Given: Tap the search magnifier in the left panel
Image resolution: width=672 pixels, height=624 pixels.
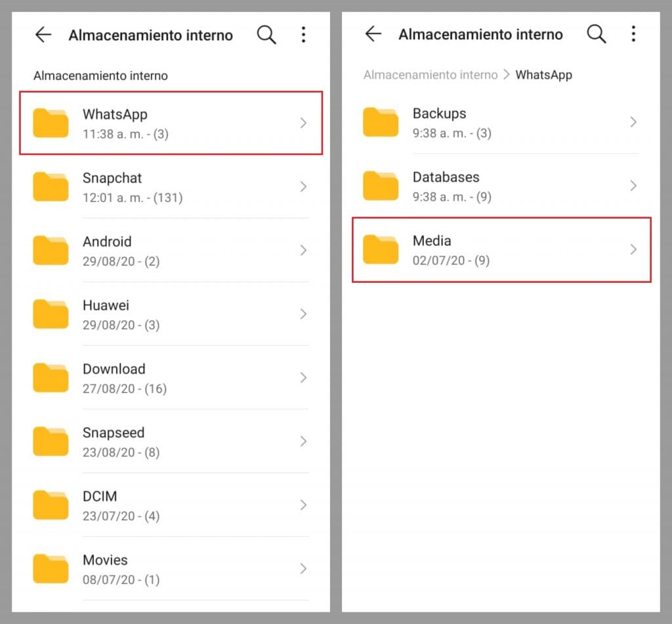Looking at the screenshot, I should tap(266, 35).
